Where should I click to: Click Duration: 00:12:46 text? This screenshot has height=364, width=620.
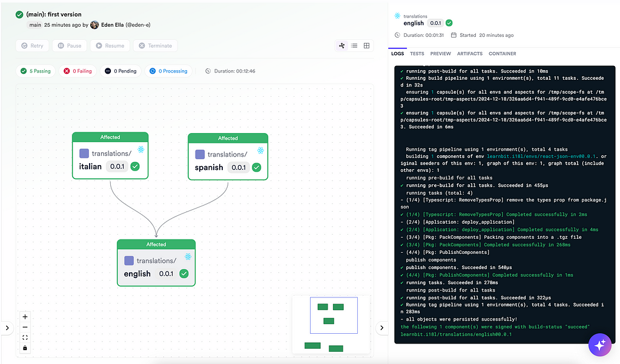click(x=234, y=71)
